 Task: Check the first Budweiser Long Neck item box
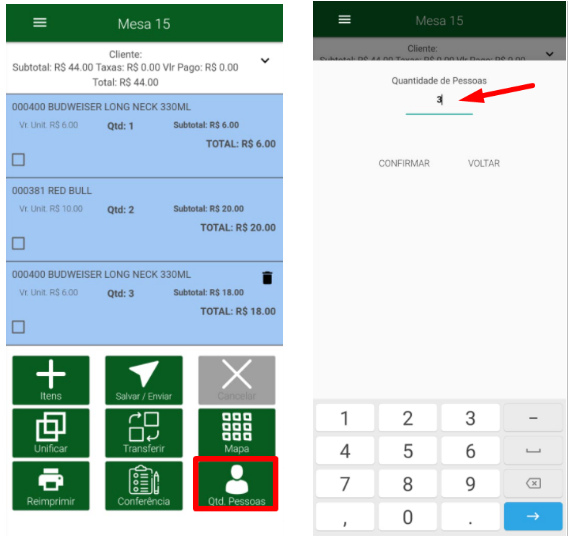(x=18, y=160)
